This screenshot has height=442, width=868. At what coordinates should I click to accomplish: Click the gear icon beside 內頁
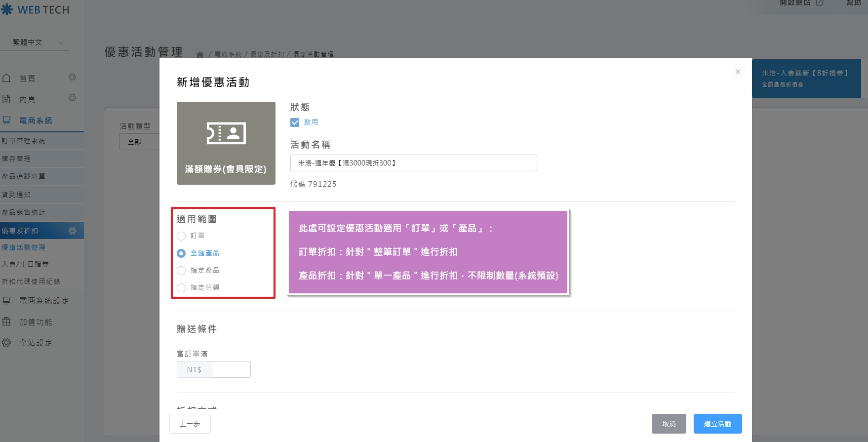click(x=72, y=98)
